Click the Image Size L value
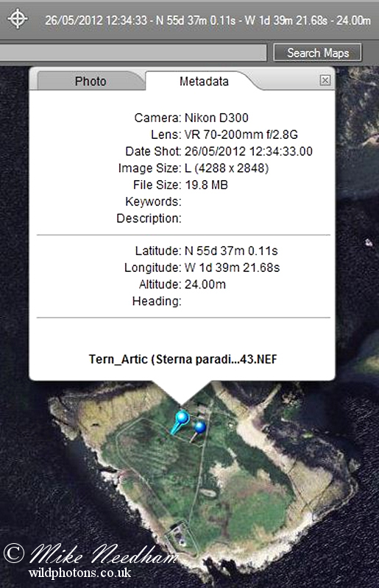This screenshot has height=588, width=379. click(x=227, y=168)
